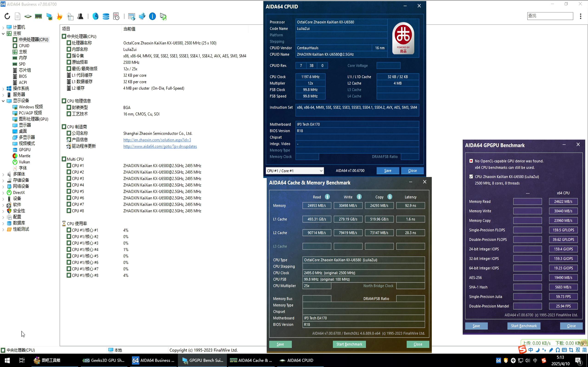Open the CPU #1 / Core #1 dropdown

click(294, 171)
